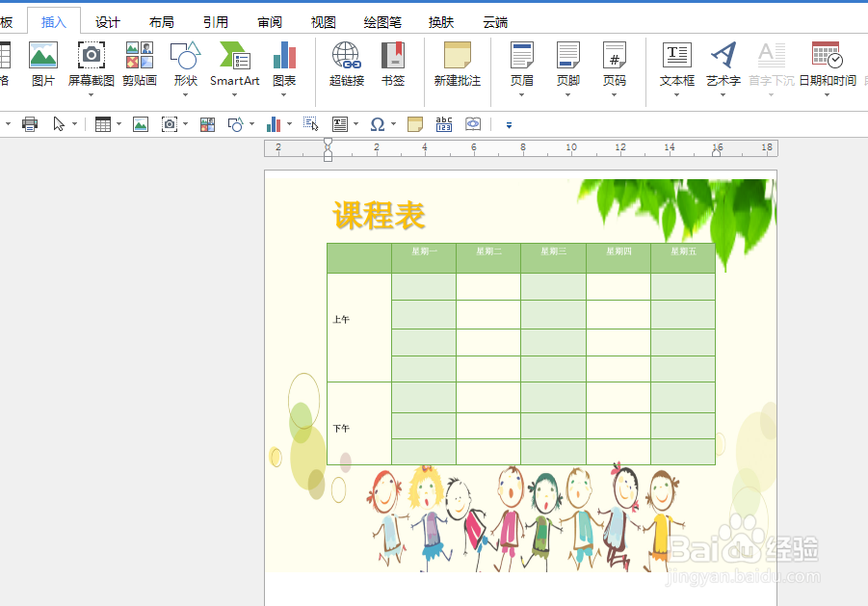Toggle the print icon in quick toolbar
This screenshot has width=868, height=606.
click(29, 123)
